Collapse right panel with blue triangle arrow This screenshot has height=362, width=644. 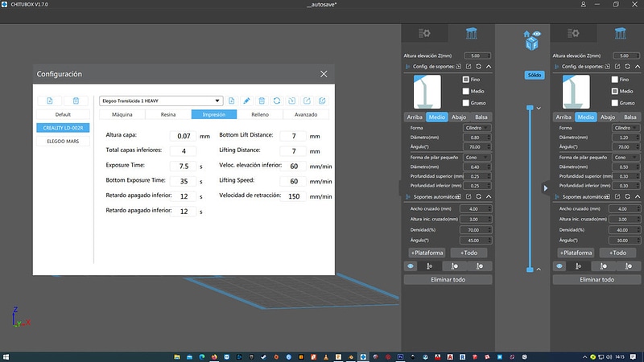tap(546, 188)
